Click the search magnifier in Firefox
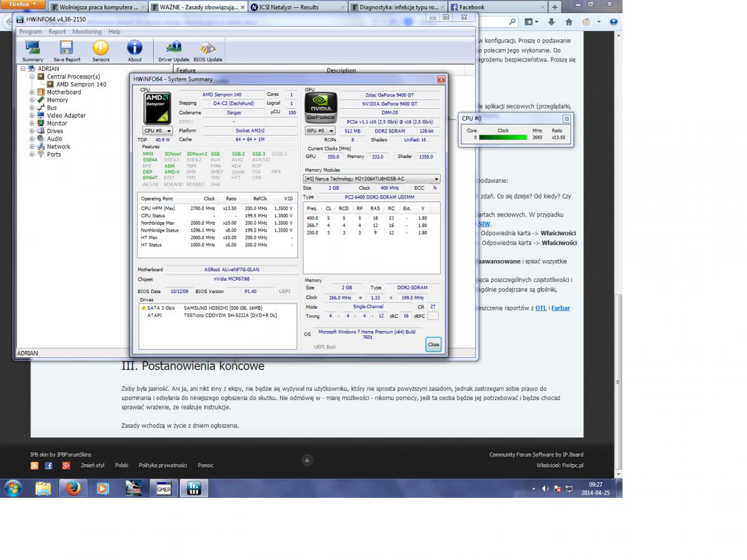This screenshot has height=560, width=747. tap(512, 21)
